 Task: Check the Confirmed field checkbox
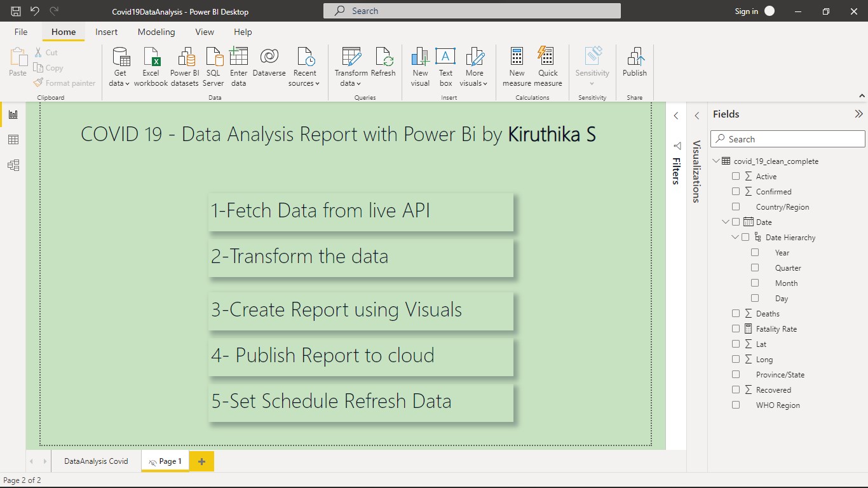click(x=736, y=191)
